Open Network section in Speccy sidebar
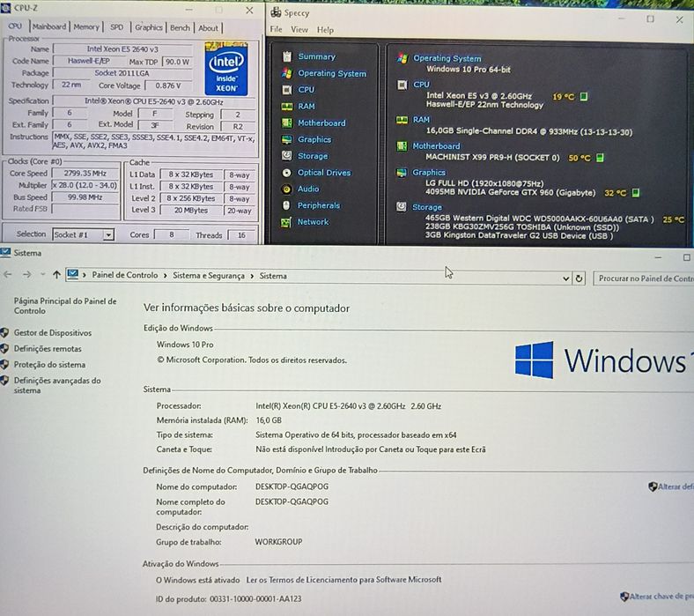The height and width of the screenshot is (616, 694). 313,222
